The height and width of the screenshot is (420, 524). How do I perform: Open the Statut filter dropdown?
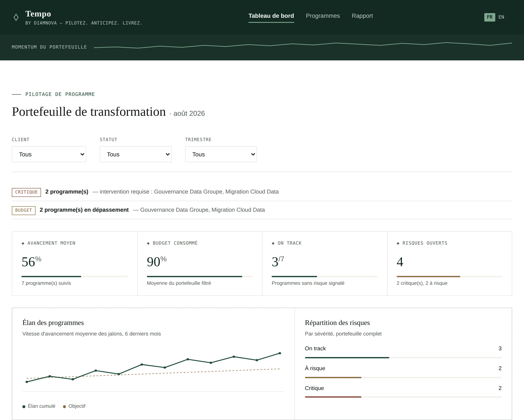click(135, 154)
